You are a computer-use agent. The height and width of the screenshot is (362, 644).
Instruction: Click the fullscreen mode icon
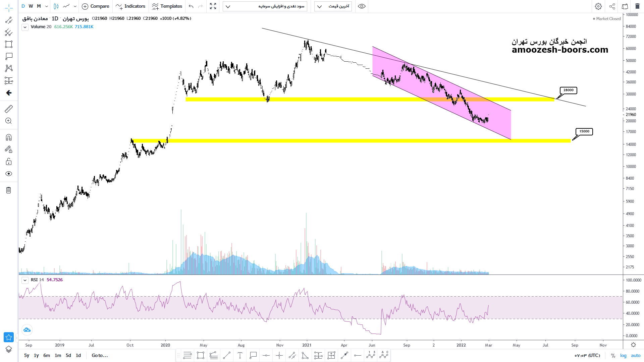(x=213, y=6)
